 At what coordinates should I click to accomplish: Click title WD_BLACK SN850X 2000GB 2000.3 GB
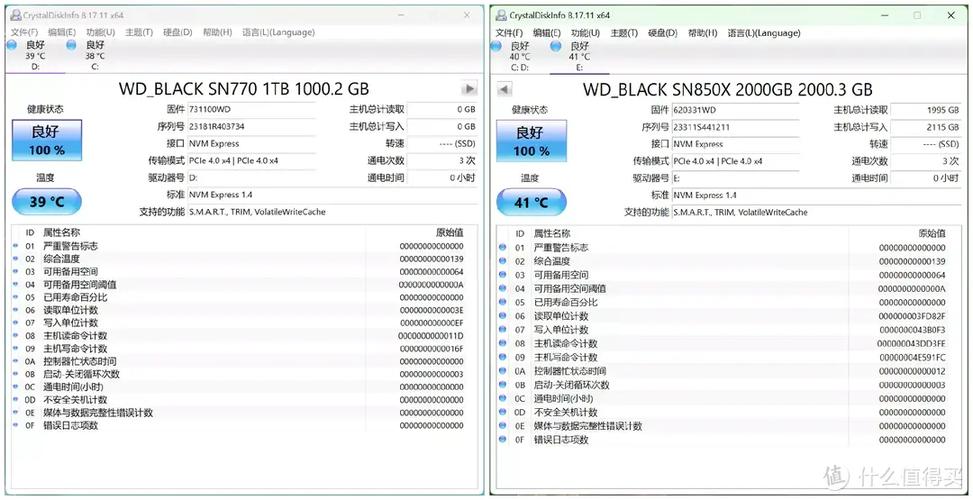[x=727, y=90]
